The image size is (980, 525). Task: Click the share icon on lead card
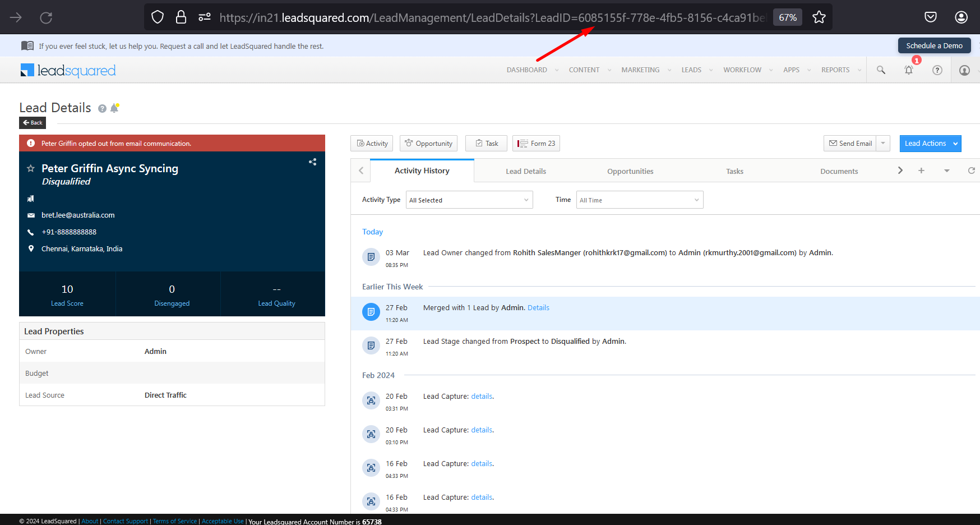pyautogui.click(x=312, y=162)
